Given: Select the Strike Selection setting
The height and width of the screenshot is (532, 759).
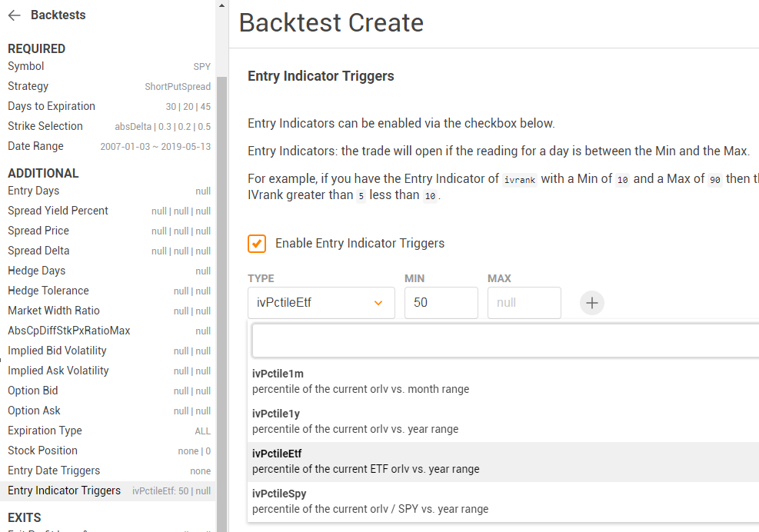Looking at the screenshot, I should click(x=108, y=126).
